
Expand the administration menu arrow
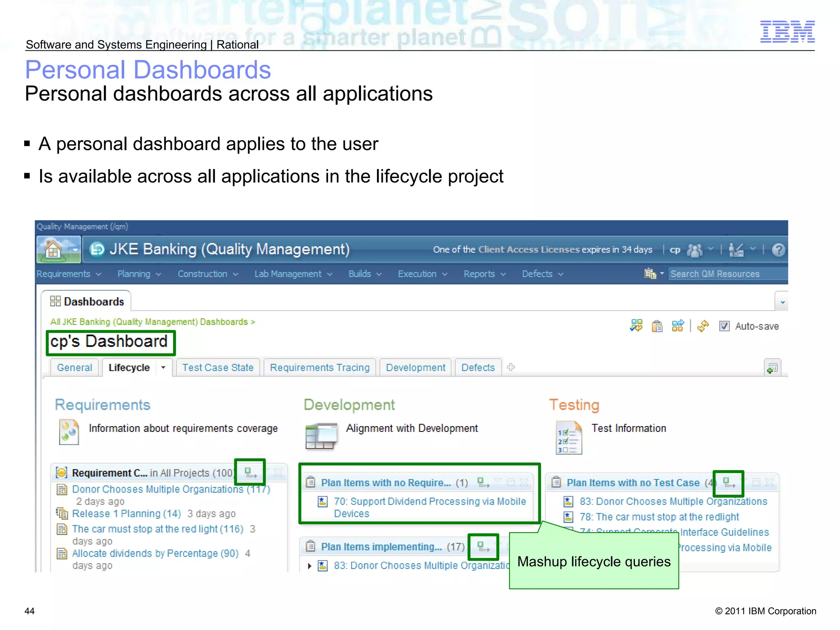(x=753, y=249)
